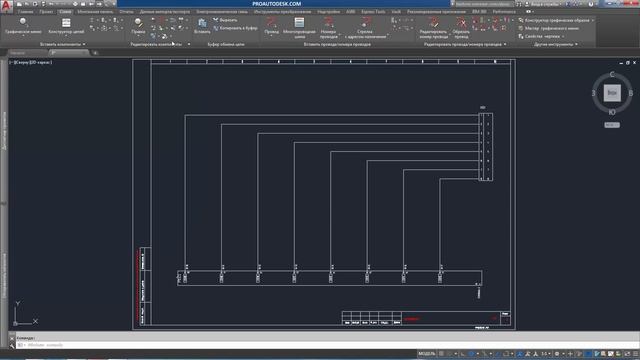Toggle МОДЕЛЬ space in status bar

coord(427,353)
